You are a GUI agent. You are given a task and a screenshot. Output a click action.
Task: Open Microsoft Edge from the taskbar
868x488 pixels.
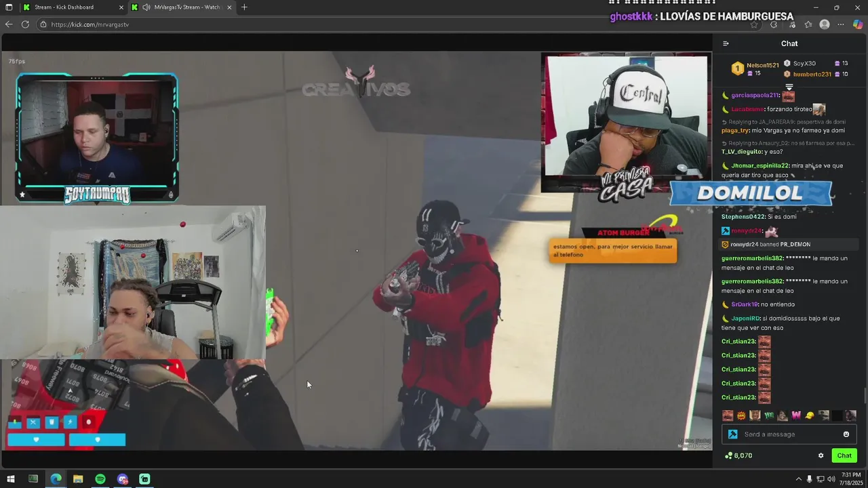(x=56, y=479)
